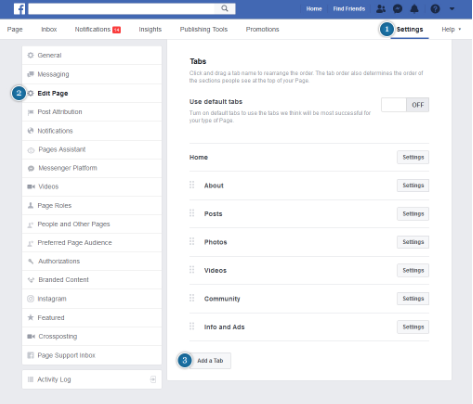Viewport: 473px width, 404px height.
Task: Click the Pages Assistant icon
Action: (x=31, y=150)
